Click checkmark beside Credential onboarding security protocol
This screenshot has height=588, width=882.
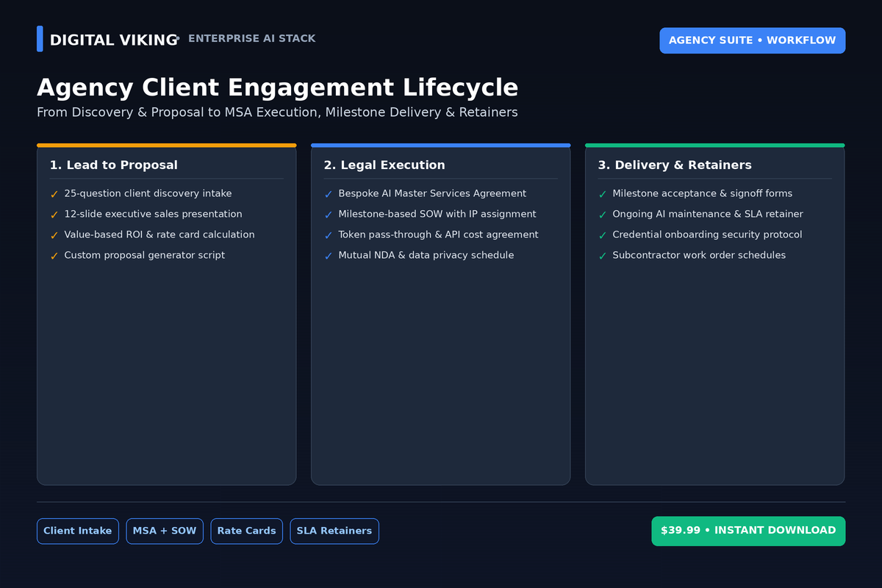coord(603,236)
